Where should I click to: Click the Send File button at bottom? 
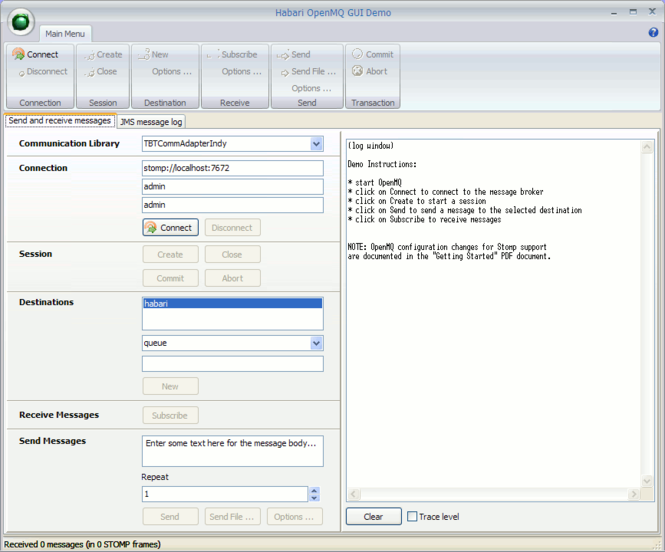click(232, 517)
